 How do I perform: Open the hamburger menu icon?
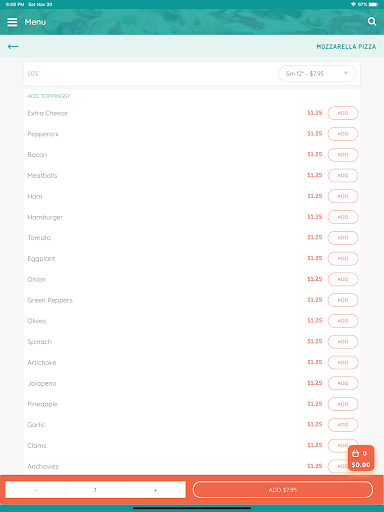pos(12,22)
